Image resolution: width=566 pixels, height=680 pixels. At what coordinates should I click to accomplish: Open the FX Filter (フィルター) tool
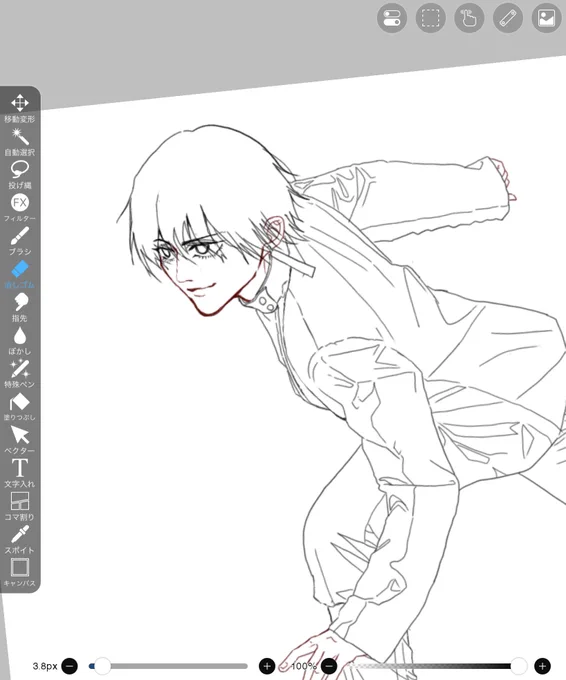pos(20,207)
